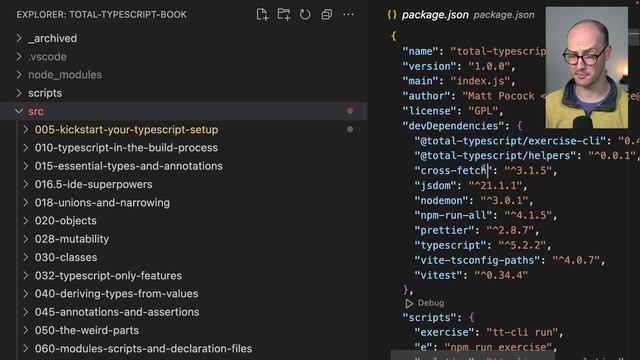640x360 pixels.
Task: Refresh the Explorer tree
Action: (305, 15)
